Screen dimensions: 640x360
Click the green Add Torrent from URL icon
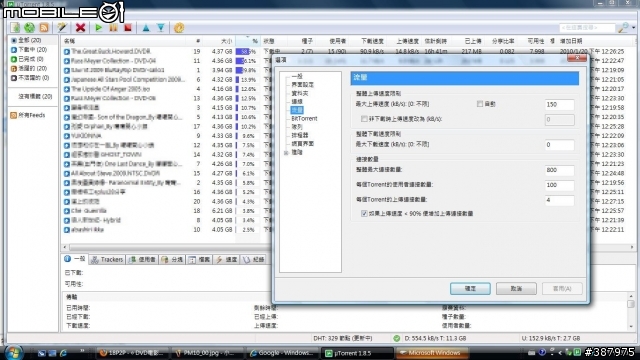click(x=29, y=28)
